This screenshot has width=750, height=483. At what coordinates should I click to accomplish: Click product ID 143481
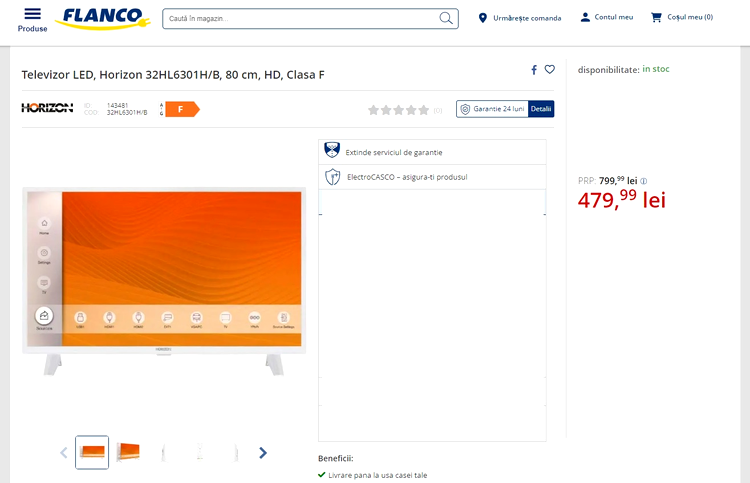117,105
